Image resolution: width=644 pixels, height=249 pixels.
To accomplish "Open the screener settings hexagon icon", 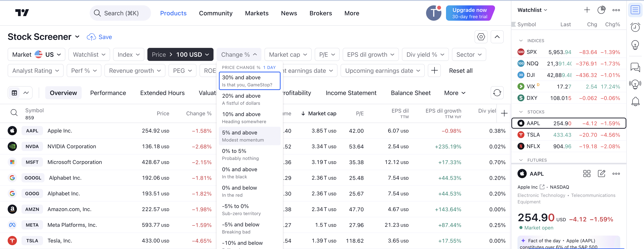I will 481,37.
